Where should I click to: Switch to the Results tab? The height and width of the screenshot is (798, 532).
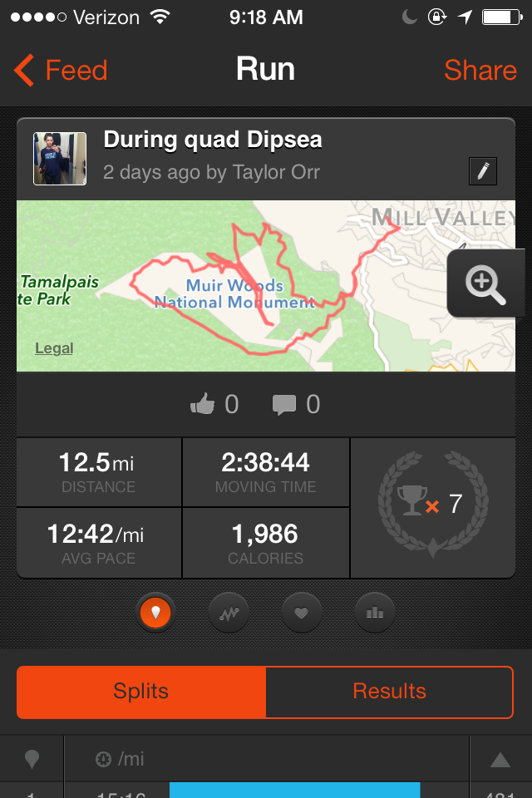click(x=389, y=691)
